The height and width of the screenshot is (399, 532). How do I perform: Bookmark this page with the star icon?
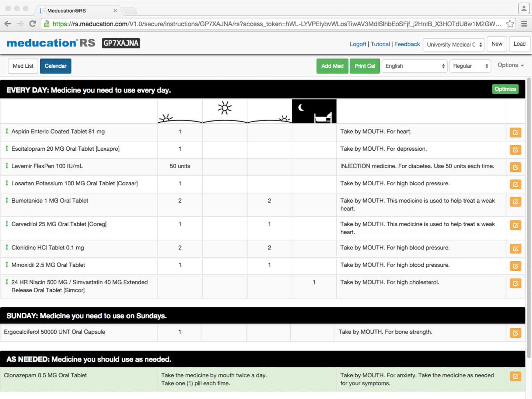click(510, 24)
